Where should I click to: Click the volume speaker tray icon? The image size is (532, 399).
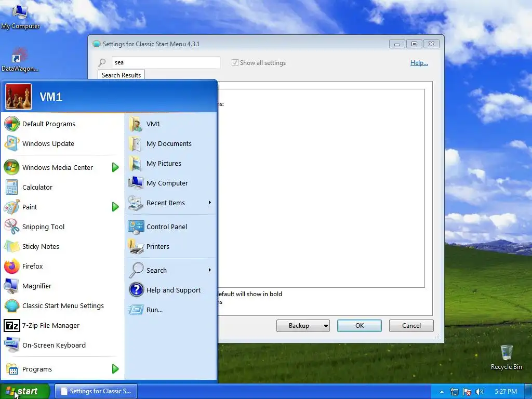[479, 392]
